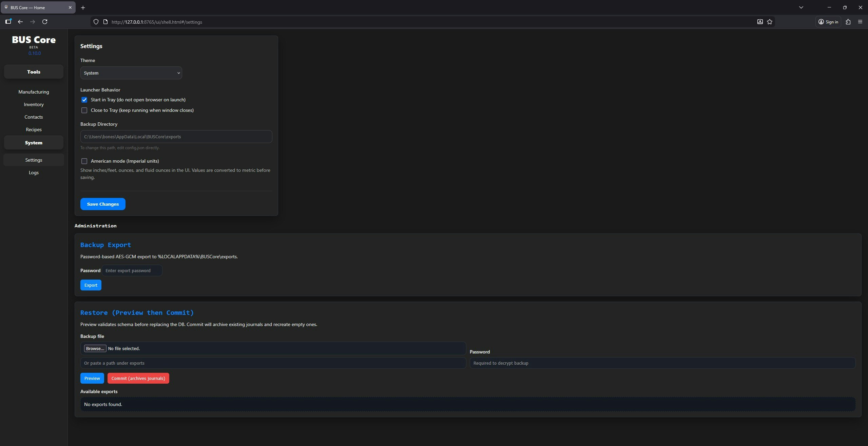The width and height of the screenshot is (868, 446).
Task: Open the list all tabs chevron
Action: click(801, 7)
